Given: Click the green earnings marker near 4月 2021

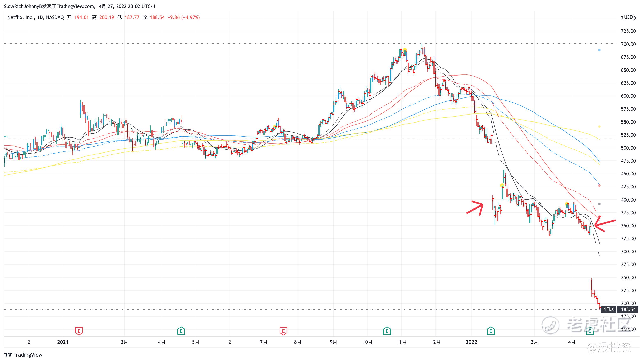Looking at the screenshot, I should pyautogui.click(x=181, y=331).
